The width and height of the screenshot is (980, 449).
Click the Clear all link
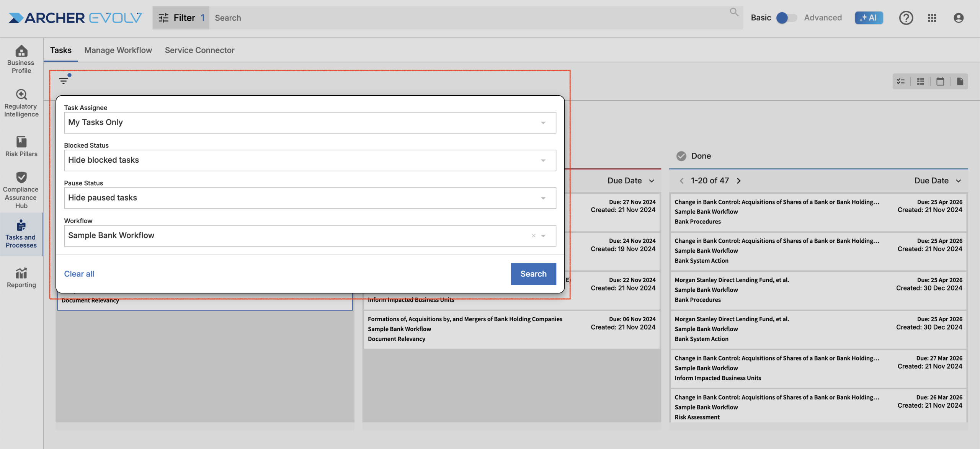pos(79,274)
